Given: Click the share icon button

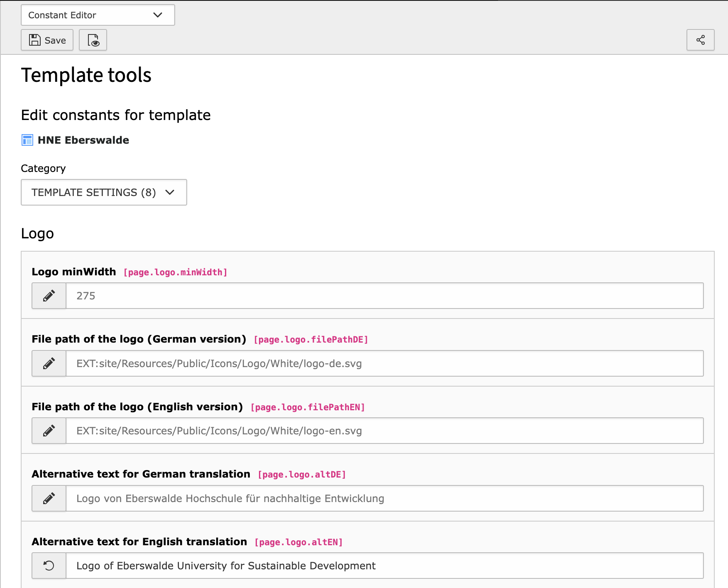Looking at the screenshot, I should point(700,40).
